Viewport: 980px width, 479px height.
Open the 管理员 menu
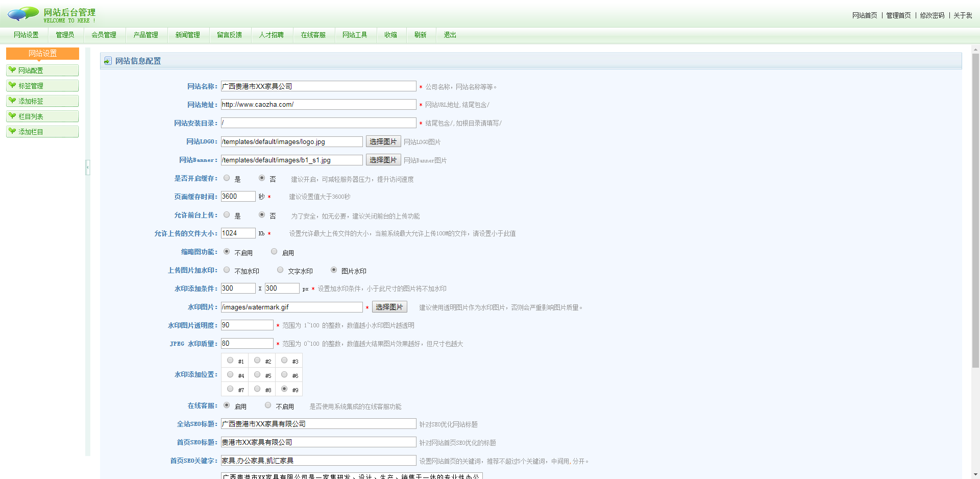[65, 35]
